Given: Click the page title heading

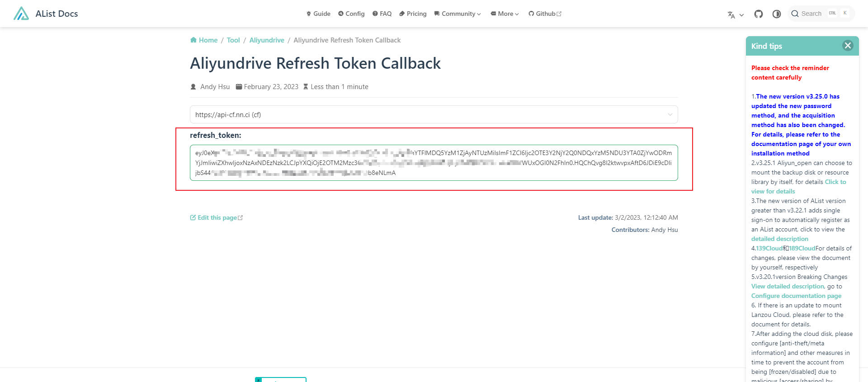Looking at the screenshot, I should 315,63.
